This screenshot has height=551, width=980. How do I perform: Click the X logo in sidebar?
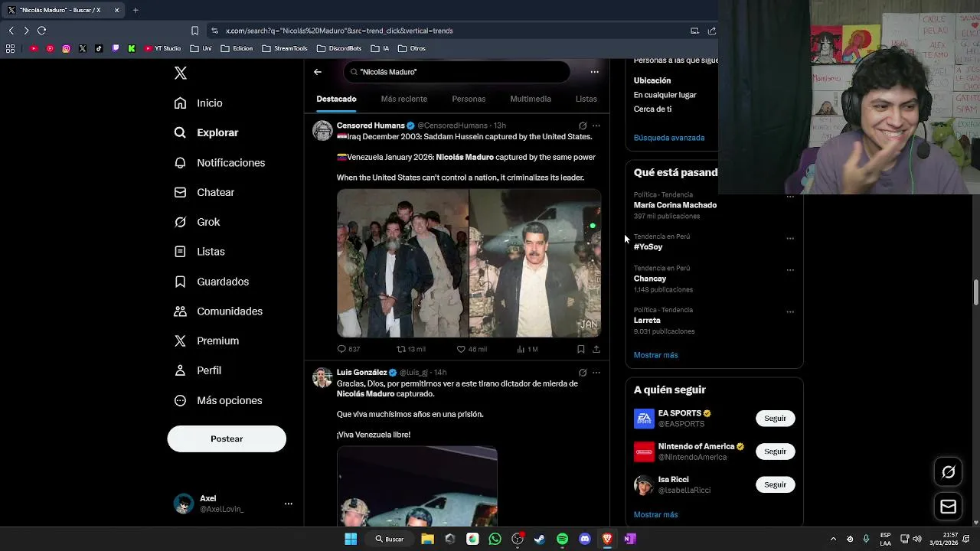pos(181,73)
